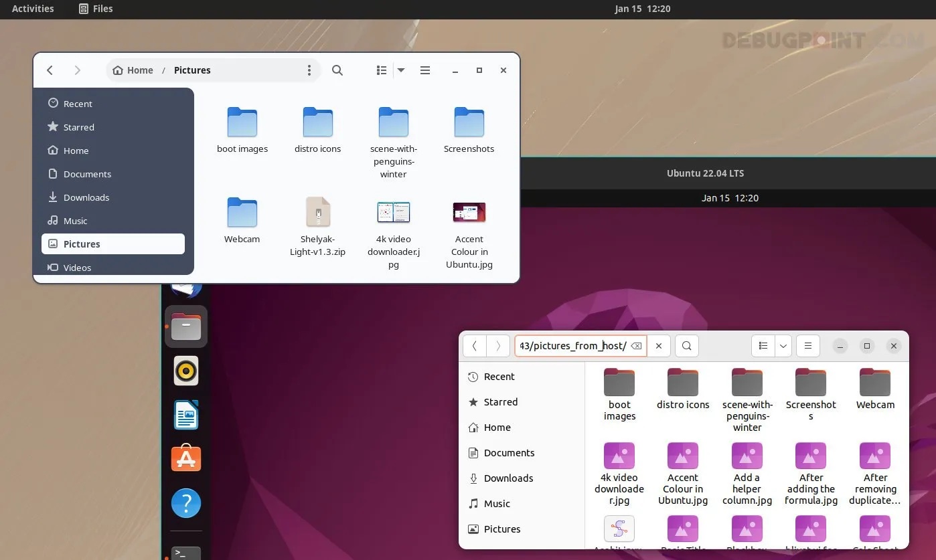Clear the location field text with backspace icon
The image size is (936, 560).
coord(636,346)
